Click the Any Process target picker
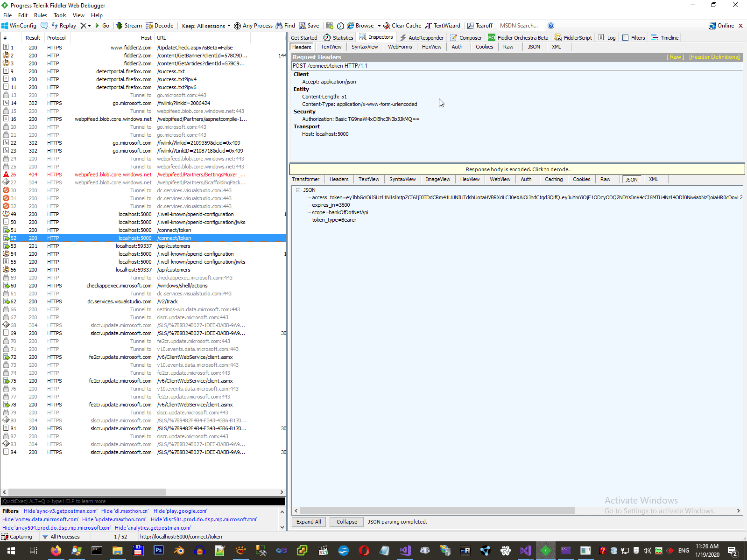This screenshot has height=560, width=747. point(253,26)
